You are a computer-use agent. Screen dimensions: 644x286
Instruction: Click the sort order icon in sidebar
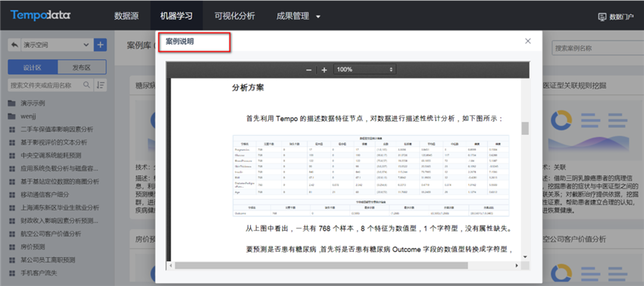(101, 85)
